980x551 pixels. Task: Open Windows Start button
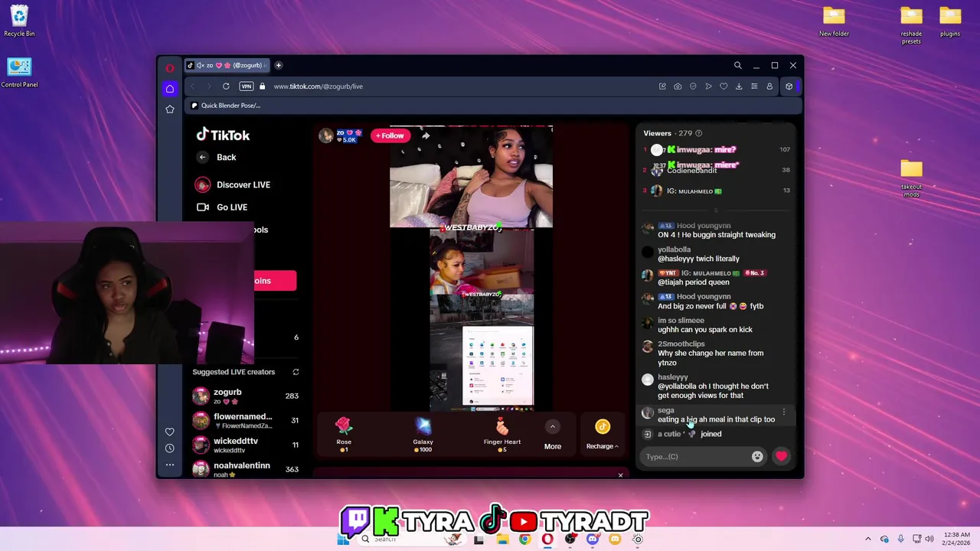point(343,540)
